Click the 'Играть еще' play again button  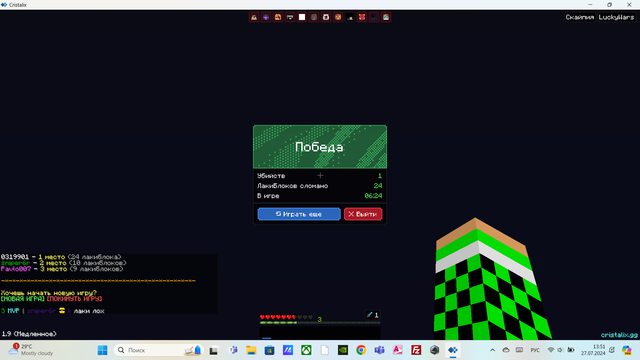[299, 214]
